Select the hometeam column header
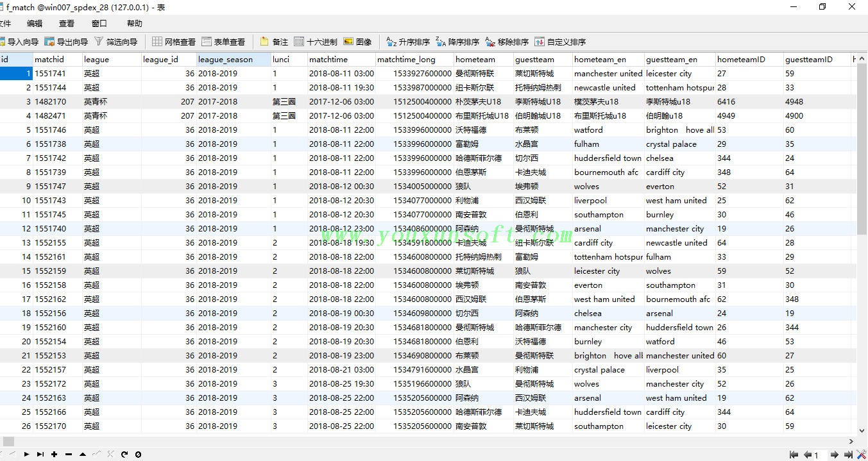 (x=484, y=59)
